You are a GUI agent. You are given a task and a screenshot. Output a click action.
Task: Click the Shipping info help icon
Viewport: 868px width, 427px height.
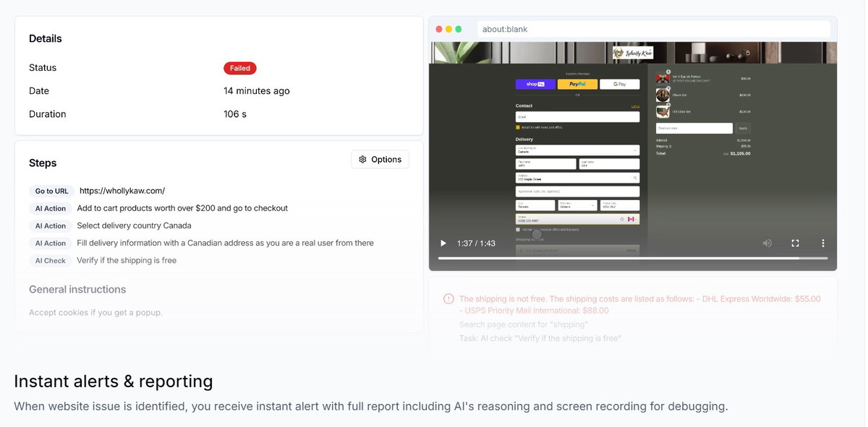pos(670,146)
